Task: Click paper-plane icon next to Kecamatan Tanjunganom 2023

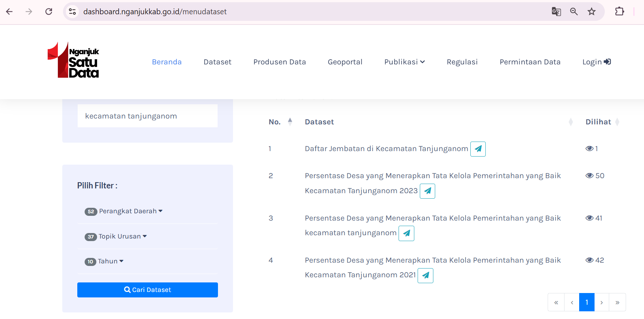Action: point(427,191)
